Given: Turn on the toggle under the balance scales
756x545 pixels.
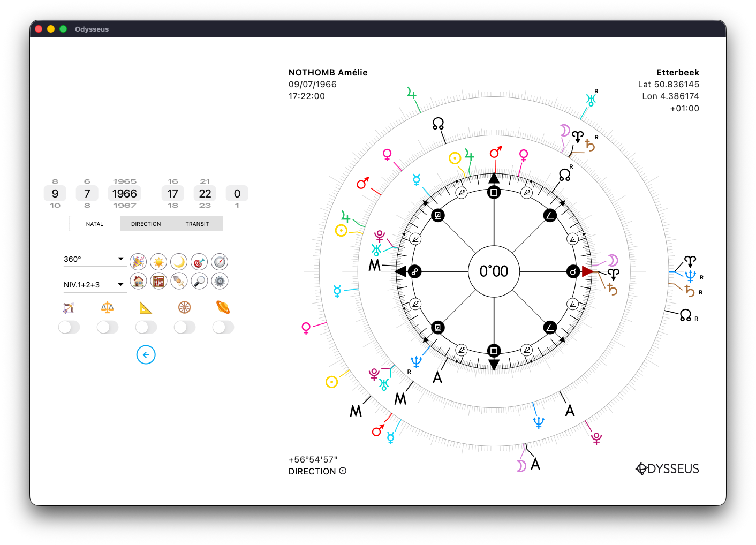Looking at the screenshot, I should tap(108, 327).
